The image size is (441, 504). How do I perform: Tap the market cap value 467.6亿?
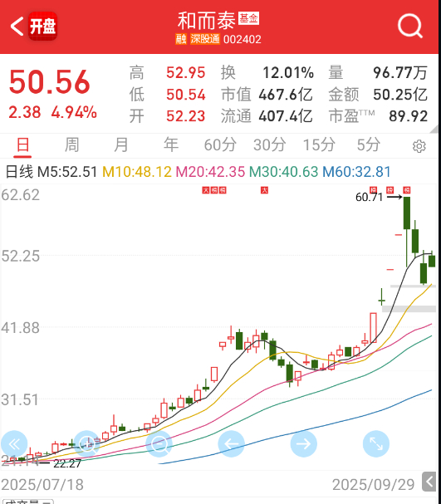click(x=286, y=95)
